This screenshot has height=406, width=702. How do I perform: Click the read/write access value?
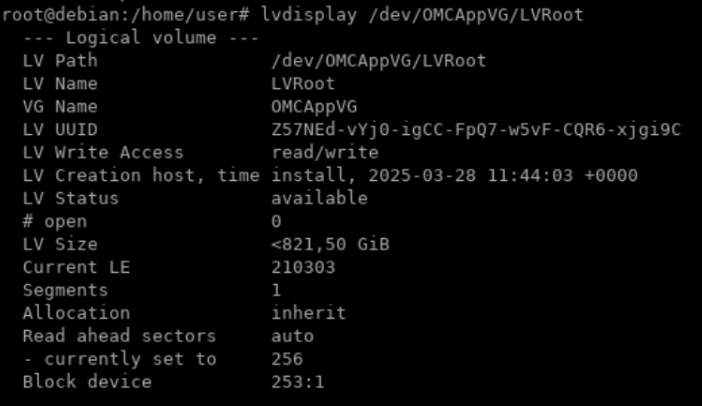pos(325,153)
